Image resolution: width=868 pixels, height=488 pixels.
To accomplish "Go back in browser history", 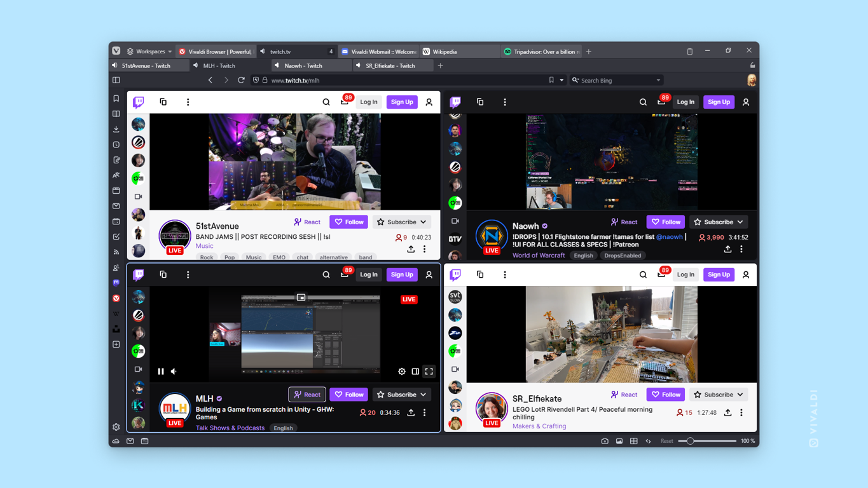I will 210,80.
